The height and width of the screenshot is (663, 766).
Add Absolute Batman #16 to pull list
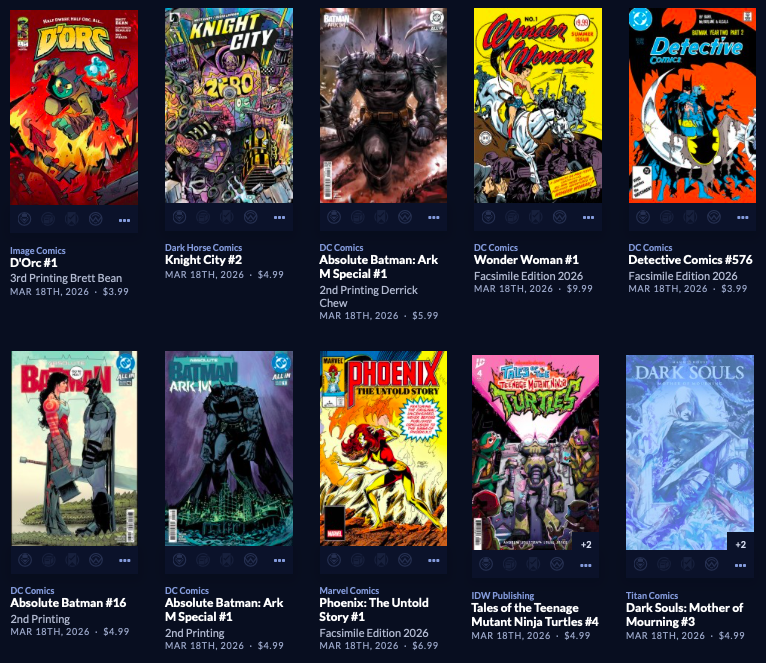(x=24, y=560)
